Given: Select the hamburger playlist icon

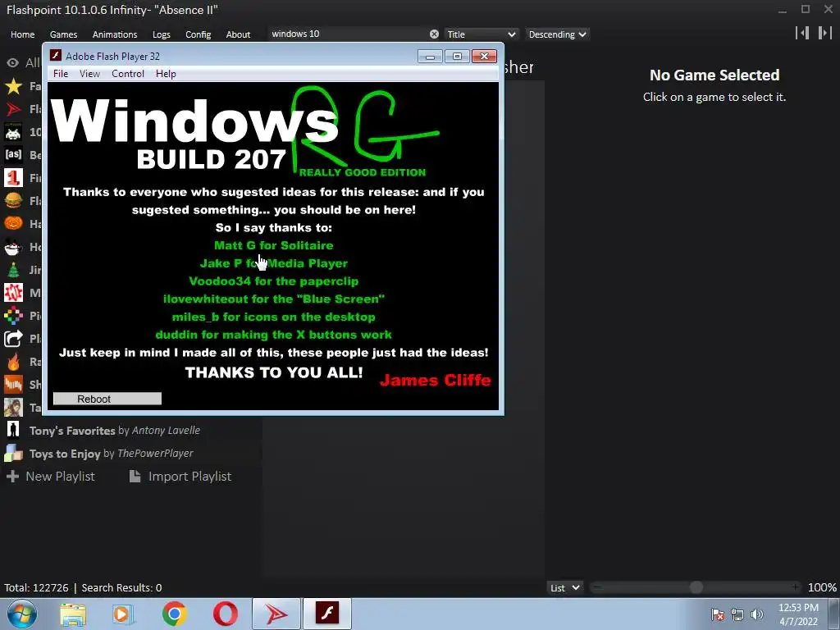Looking at the screenshot, I should [13, 200].
